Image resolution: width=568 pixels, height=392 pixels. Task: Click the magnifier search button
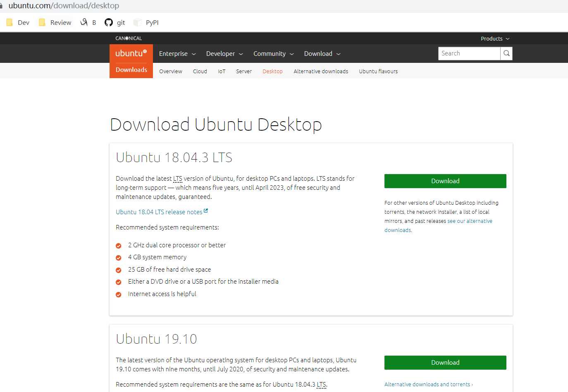pyautogui.click(x=506, y=53)
